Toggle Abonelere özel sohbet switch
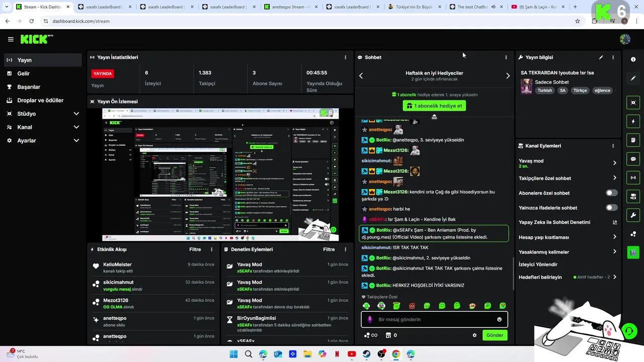 click(611, 193)
